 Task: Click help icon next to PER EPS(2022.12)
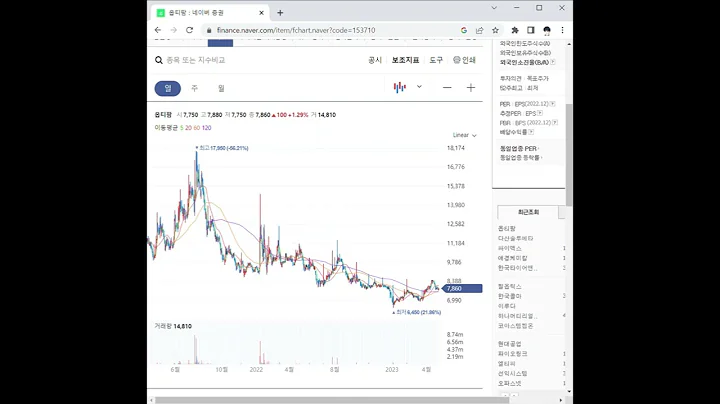552,104
